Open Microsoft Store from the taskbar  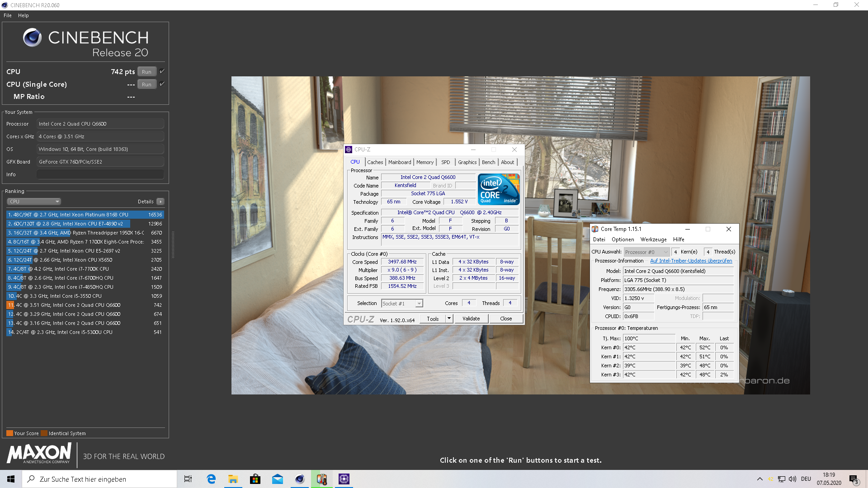coord(255,479)
